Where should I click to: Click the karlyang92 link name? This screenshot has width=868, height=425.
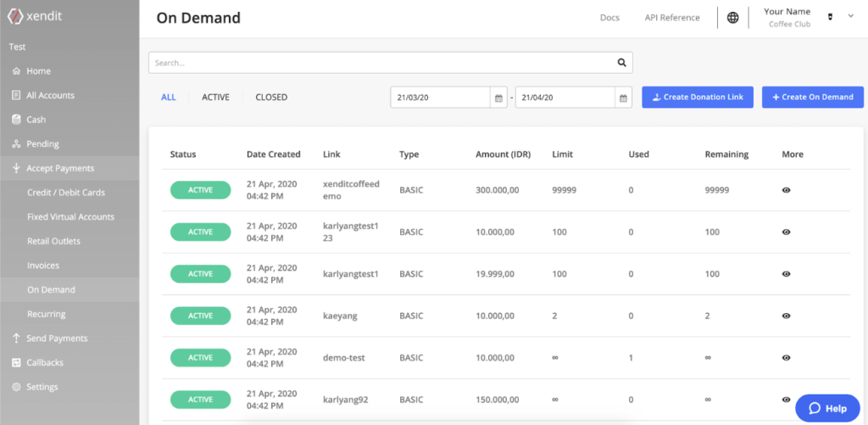click(x=346, y=400)
